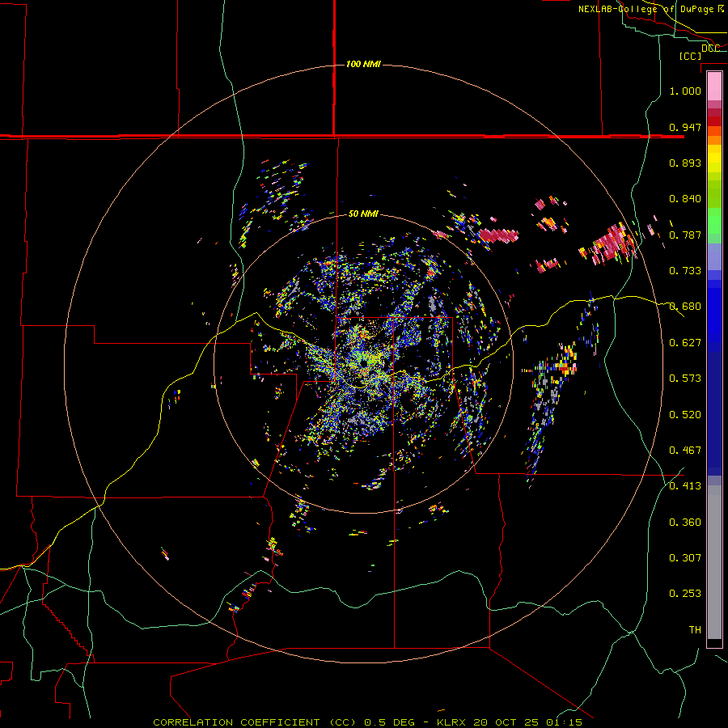Select the 0.573 scale value
728x728 pixels.
tap(685, 379)
